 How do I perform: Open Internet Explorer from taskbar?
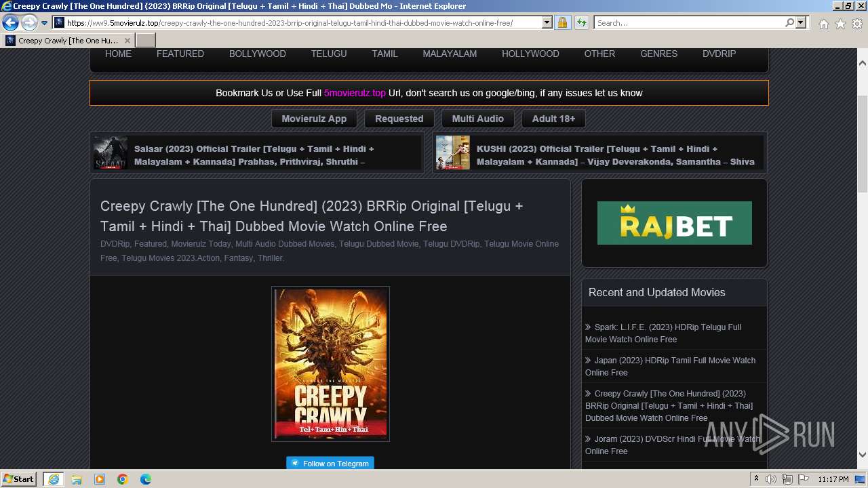click(54, 479)
